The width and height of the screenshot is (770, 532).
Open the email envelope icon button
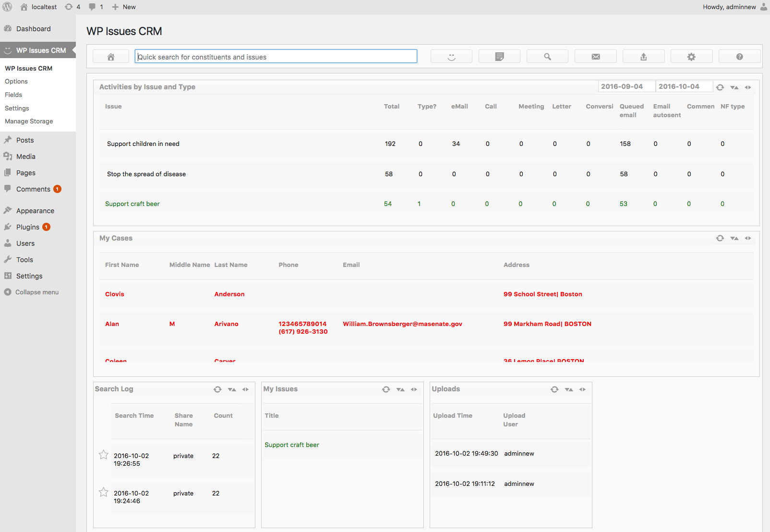[x=596, y=57]
